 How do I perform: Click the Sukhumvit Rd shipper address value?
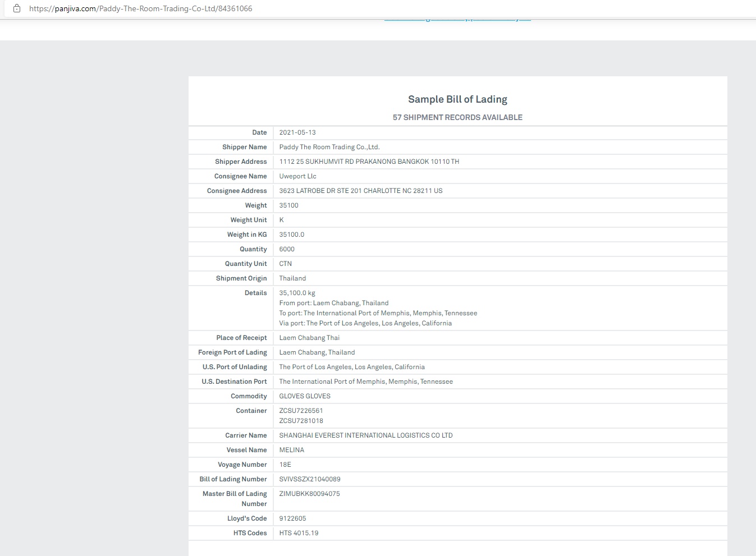click(369, 162)
